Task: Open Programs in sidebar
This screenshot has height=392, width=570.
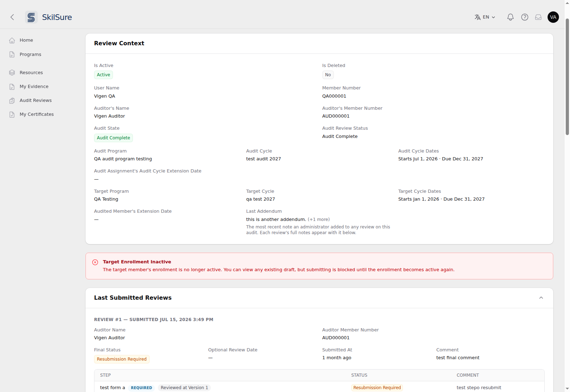Action: pos(30,55)
